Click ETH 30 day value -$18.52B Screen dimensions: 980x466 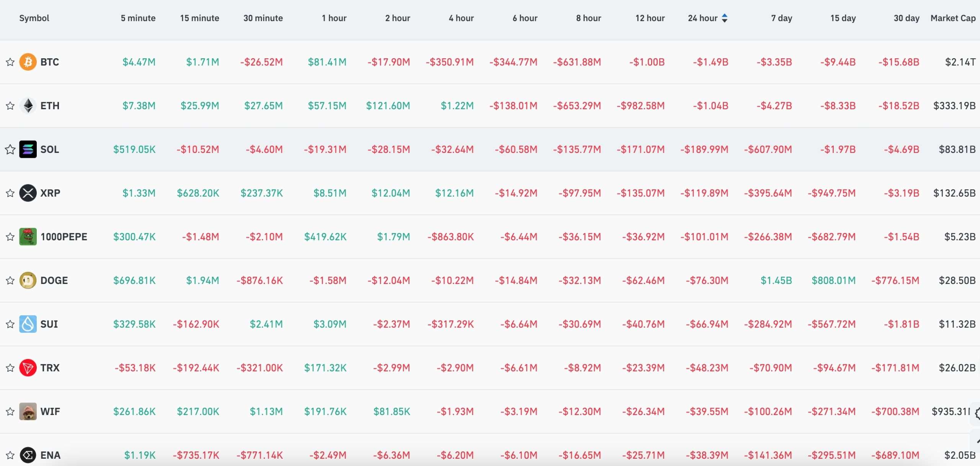point(899,105)
